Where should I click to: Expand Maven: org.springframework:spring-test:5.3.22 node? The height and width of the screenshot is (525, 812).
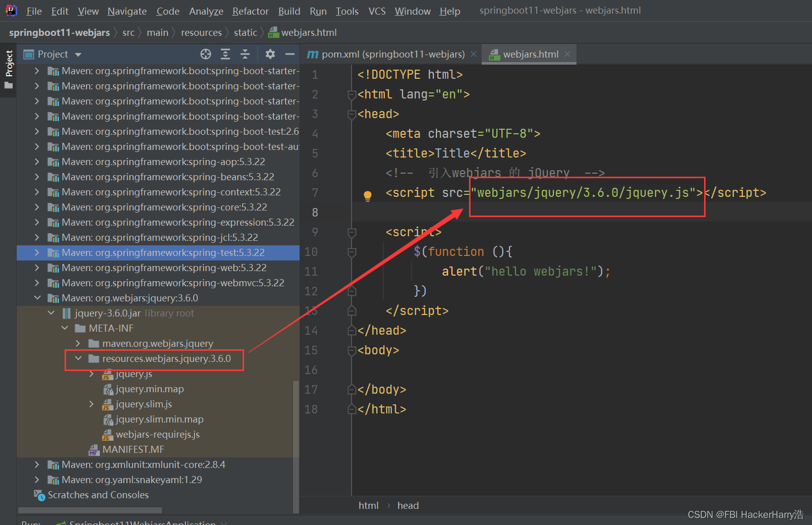37,253
